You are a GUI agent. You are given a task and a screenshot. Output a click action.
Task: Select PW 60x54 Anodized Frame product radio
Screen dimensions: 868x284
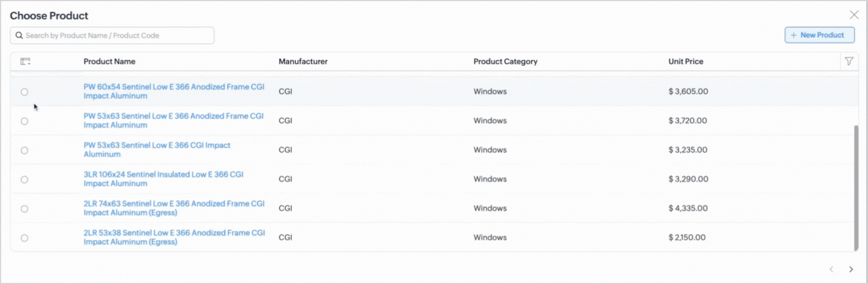(24, 92)
